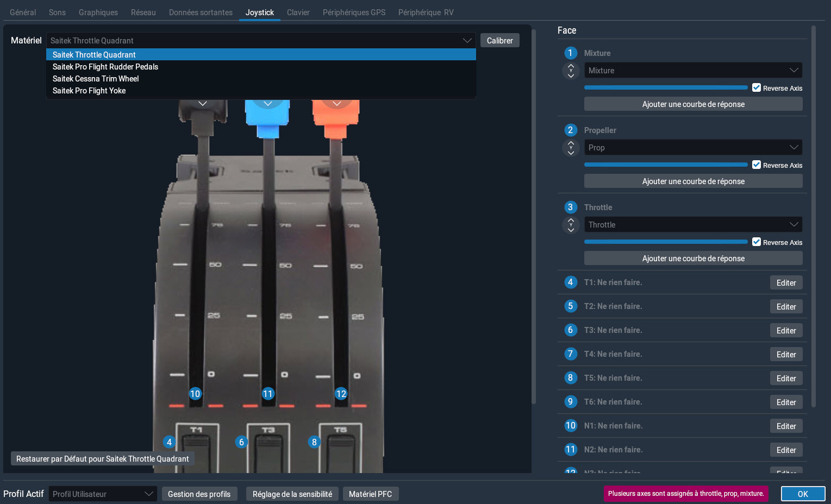Open the Mixture axis assignment dropdown
This screenshot has width=831, height=504.
point(693,71)
